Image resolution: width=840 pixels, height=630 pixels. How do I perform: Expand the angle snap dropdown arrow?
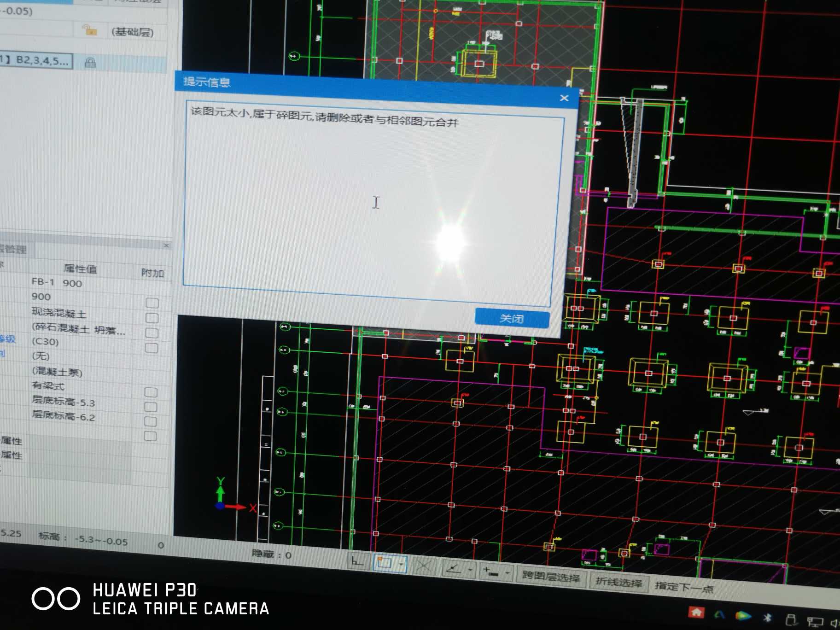(x=470, y=570)
